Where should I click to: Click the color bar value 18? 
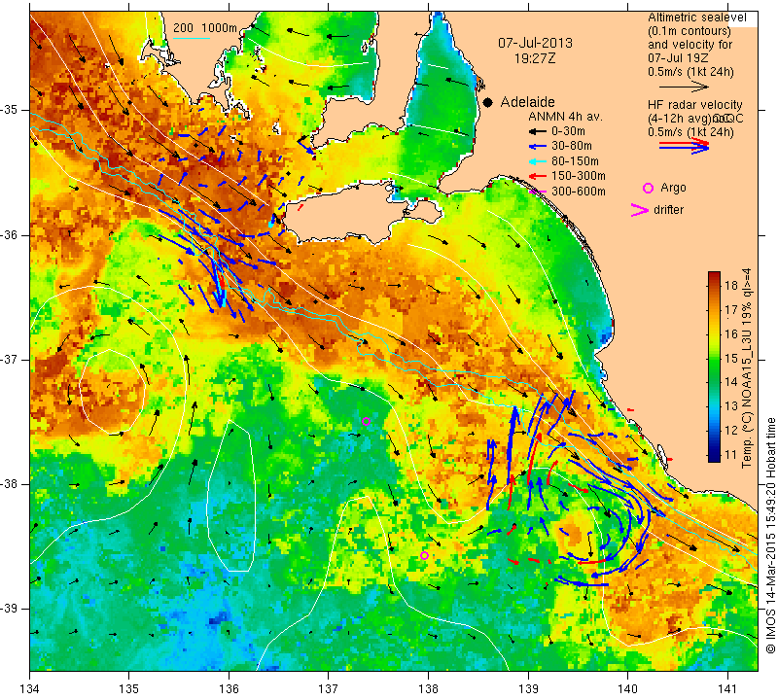point(732,285)
